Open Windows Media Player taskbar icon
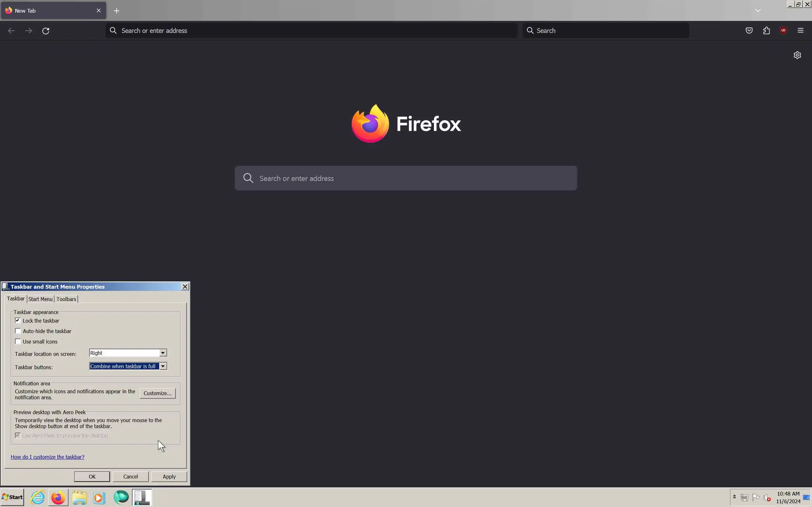Viewport: 812px width, 507px height. [x=99, y=497]
